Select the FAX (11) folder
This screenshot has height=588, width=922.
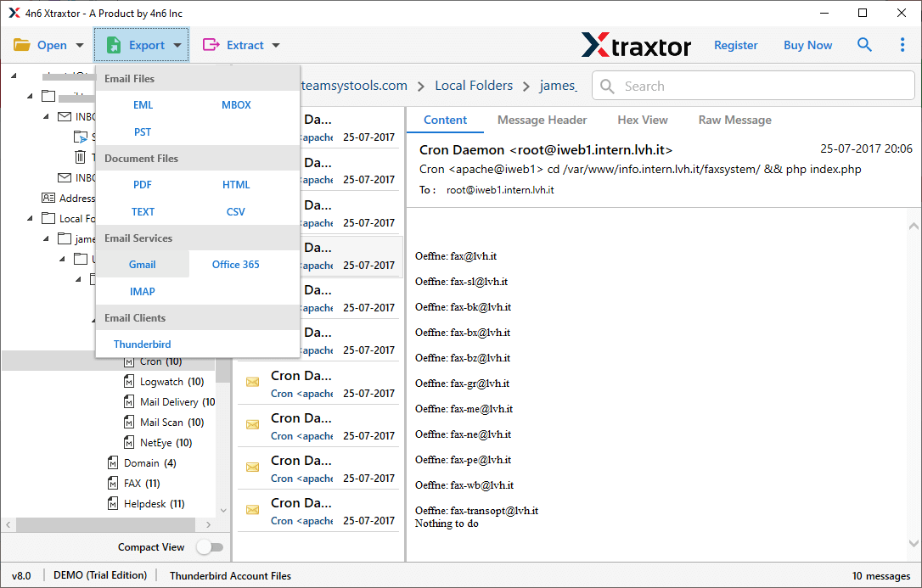click(142, 484)
